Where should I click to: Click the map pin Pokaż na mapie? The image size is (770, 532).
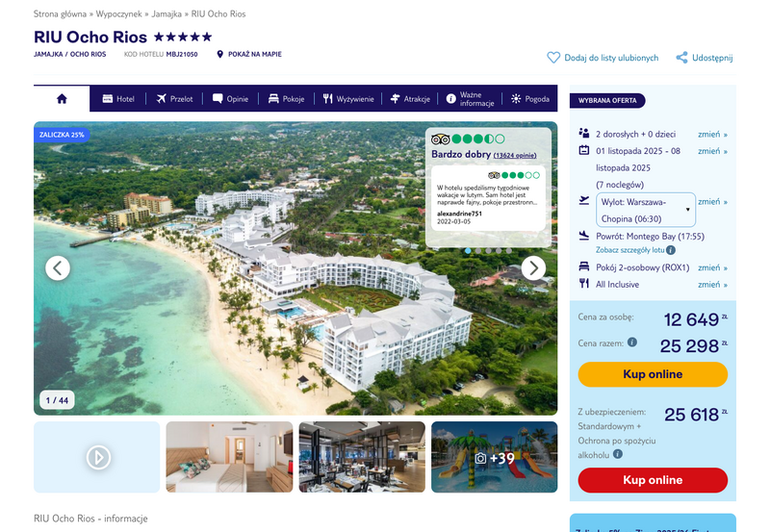220,54
